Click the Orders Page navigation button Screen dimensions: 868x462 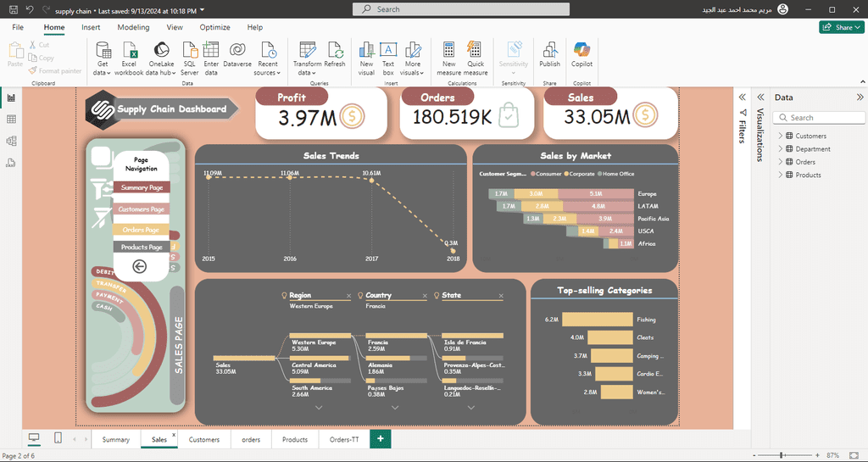(x=142, y=230)
